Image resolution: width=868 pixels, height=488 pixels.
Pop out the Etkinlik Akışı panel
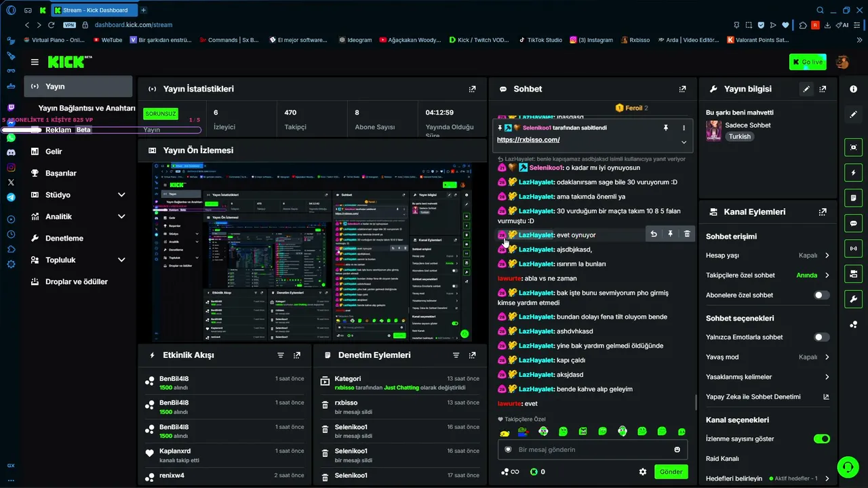click(297, 355)
